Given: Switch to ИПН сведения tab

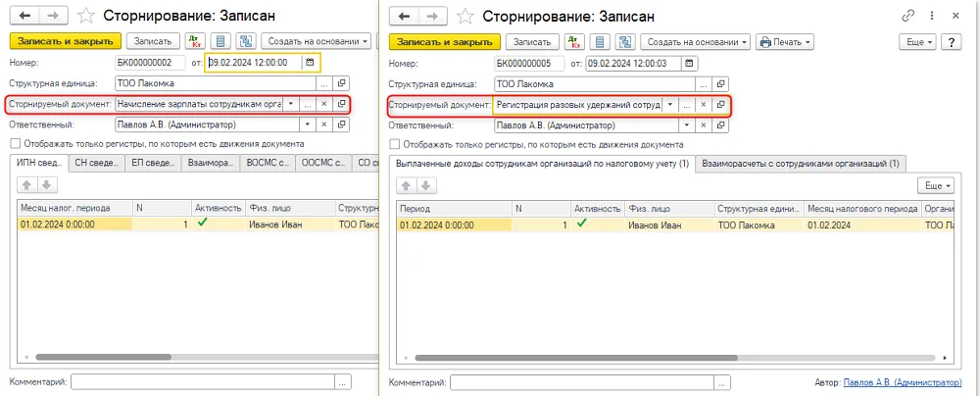Looking at the screenshot, I should (40, 164).
